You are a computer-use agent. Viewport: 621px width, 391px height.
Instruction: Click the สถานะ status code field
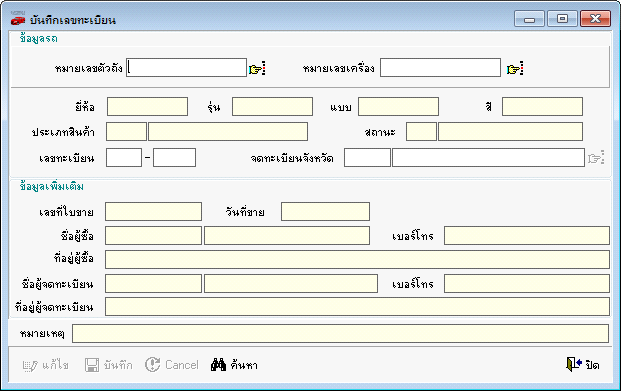click(421, 132)
